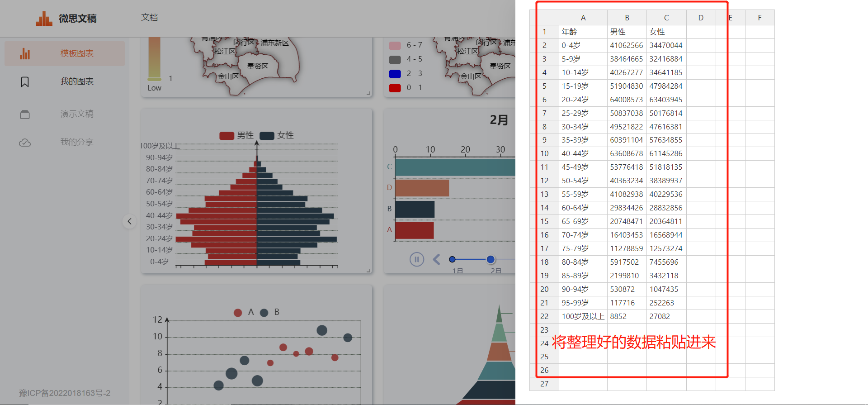
Task: Click the 4 - 5 map legend swatch
Action: click(x=395, y=59)
